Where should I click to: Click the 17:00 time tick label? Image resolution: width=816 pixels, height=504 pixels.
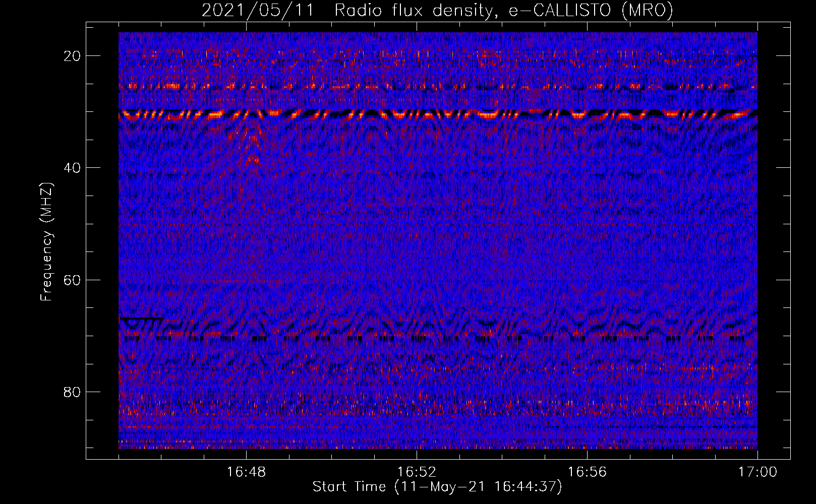coord(757,472)
